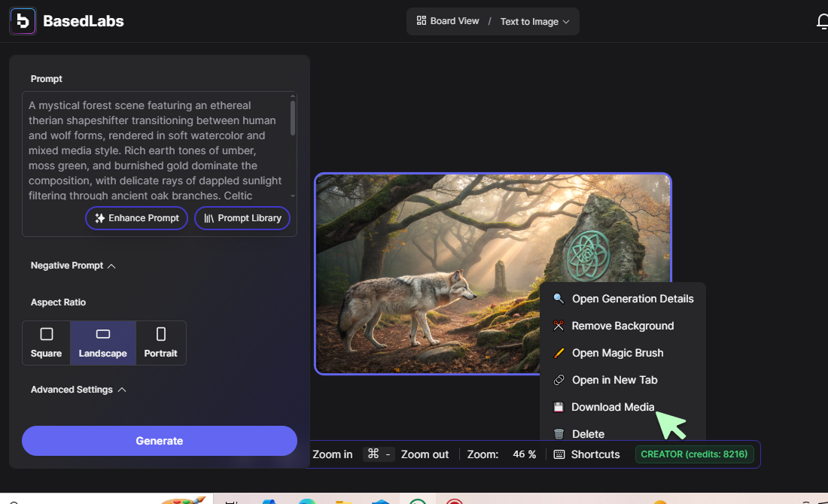Select the Portrait aspect ratio

[x=160, y=343]
